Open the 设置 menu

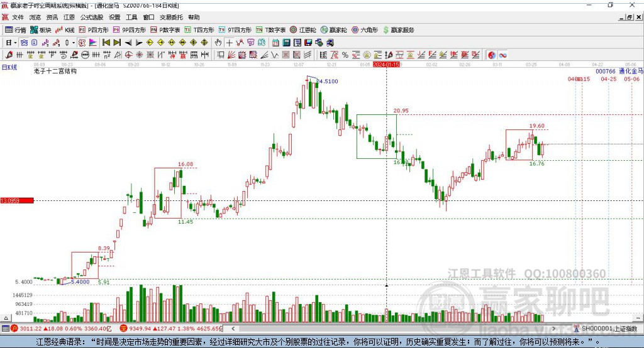114,17
